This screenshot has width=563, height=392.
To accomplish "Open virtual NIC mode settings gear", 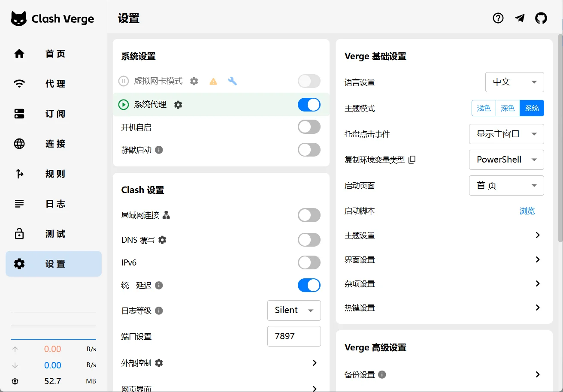I will point(194,81).
